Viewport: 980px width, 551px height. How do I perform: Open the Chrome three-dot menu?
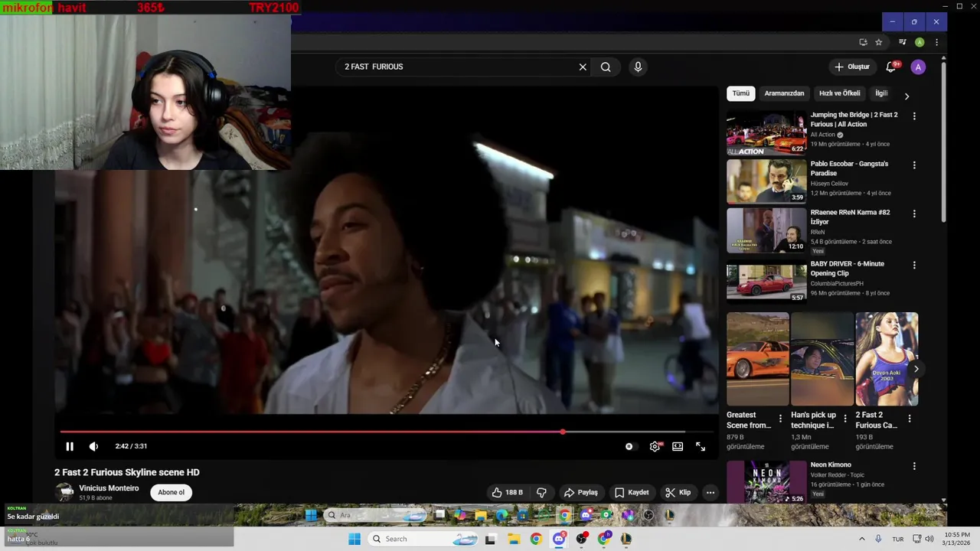click(936, 42)
